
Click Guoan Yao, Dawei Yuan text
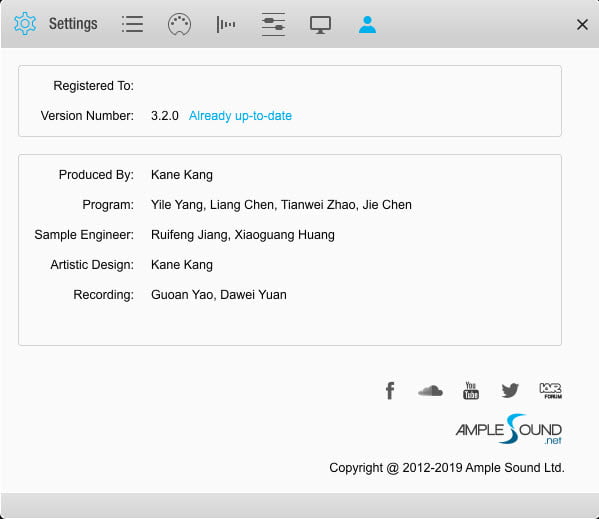point(219,295)
